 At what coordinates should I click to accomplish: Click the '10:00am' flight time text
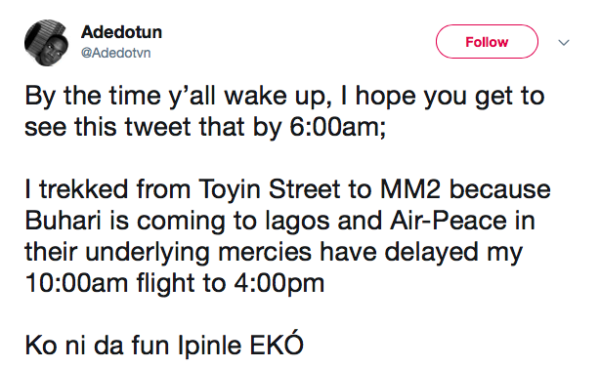point(76,283)
